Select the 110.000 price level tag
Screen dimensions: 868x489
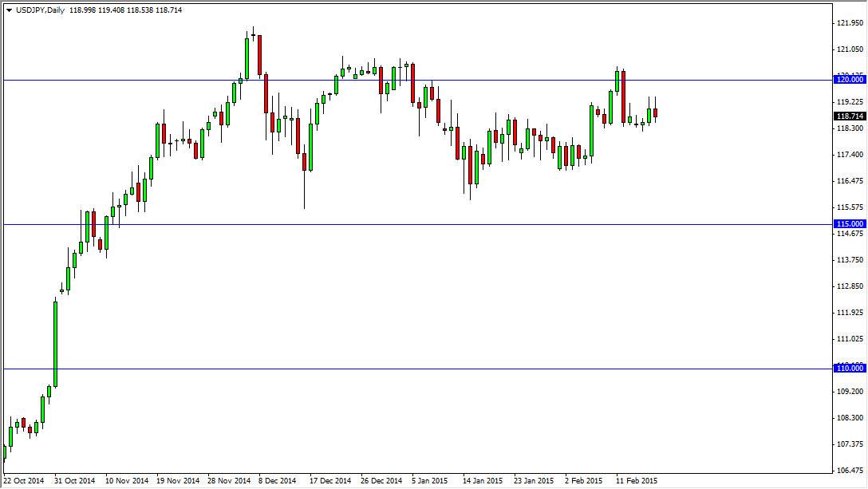tap(848, 368)
